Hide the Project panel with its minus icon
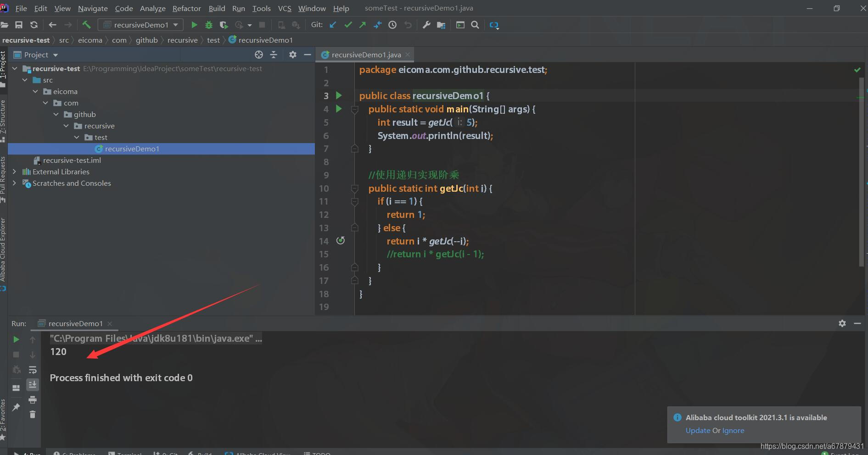 [x=308, y=55]
